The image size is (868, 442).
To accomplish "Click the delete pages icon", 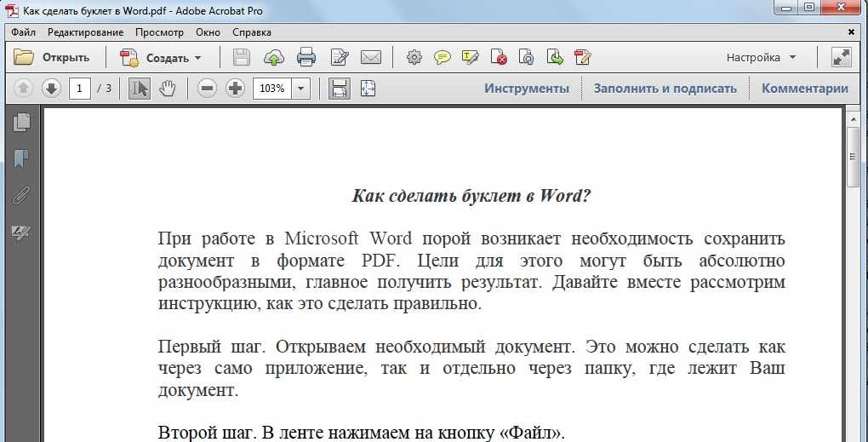I will click(498, 57).
